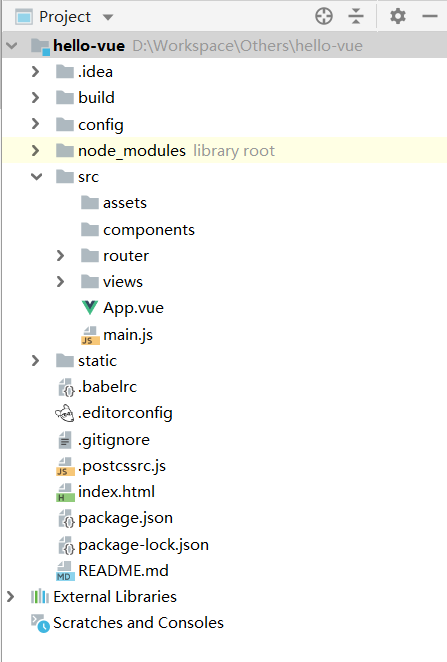
Task: Select the index.html file
Action: pyautogui.click(x=106, y=492)
